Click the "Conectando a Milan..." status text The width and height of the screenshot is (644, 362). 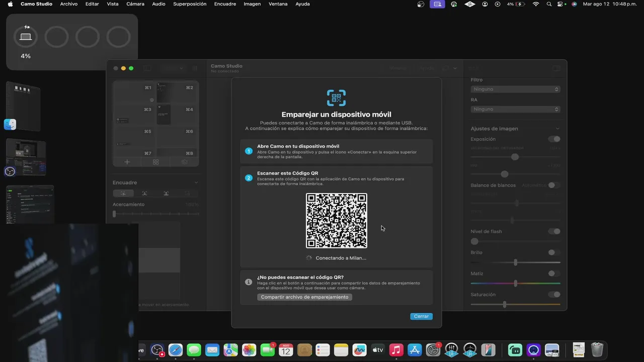[341, 258]
